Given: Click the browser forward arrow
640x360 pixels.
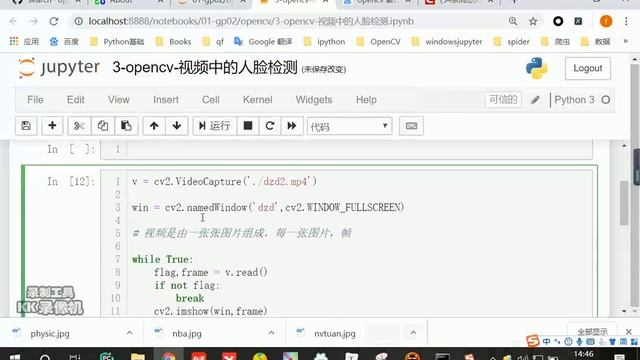Looking at the screenshot, I should click(x=33, y=21).
